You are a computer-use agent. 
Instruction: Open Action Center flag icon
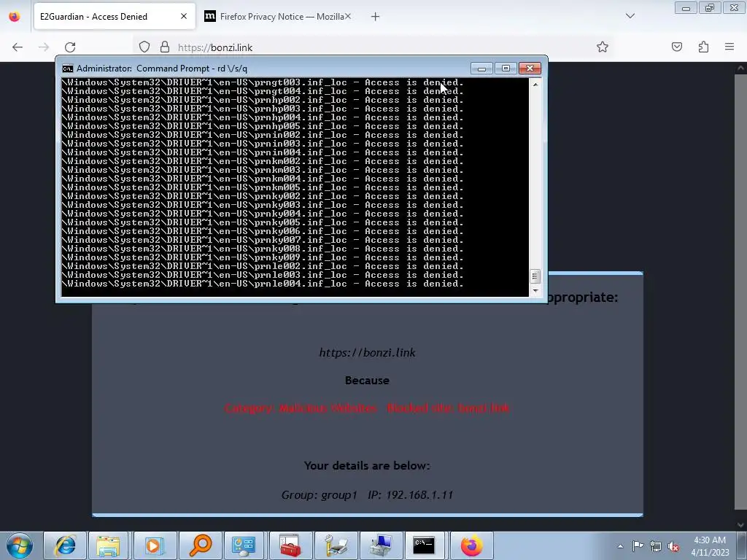point(638,545)
